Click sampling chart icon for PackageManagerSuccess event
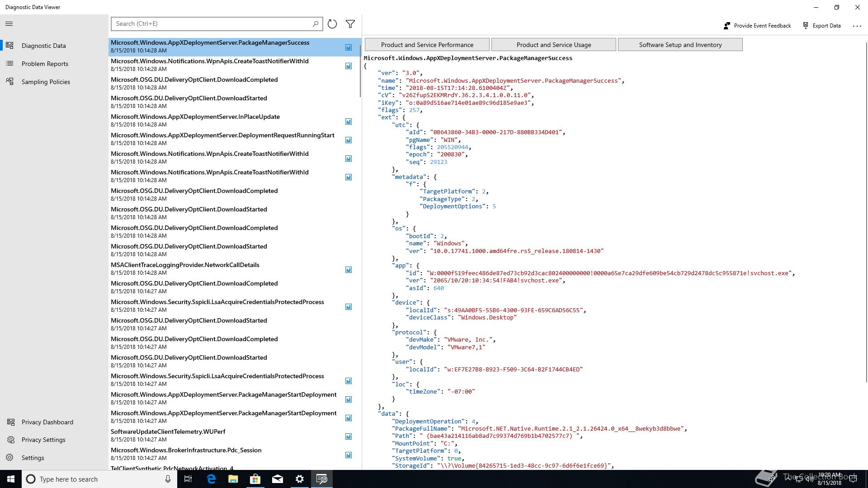Viewport: 868px width, 488px height. tap(349, 47)
